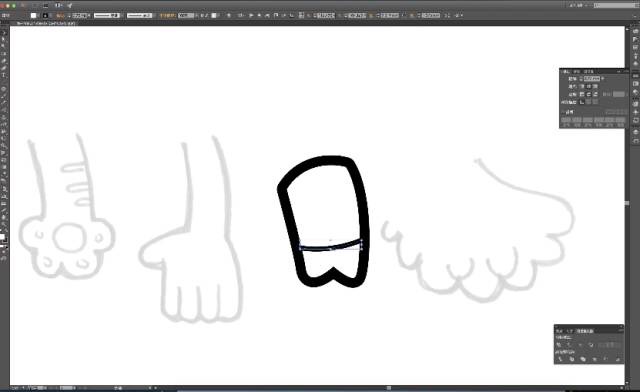Click the Trim pathfinder icon
The height and width of the screenshot is (392, 640).
pos(572,359)
